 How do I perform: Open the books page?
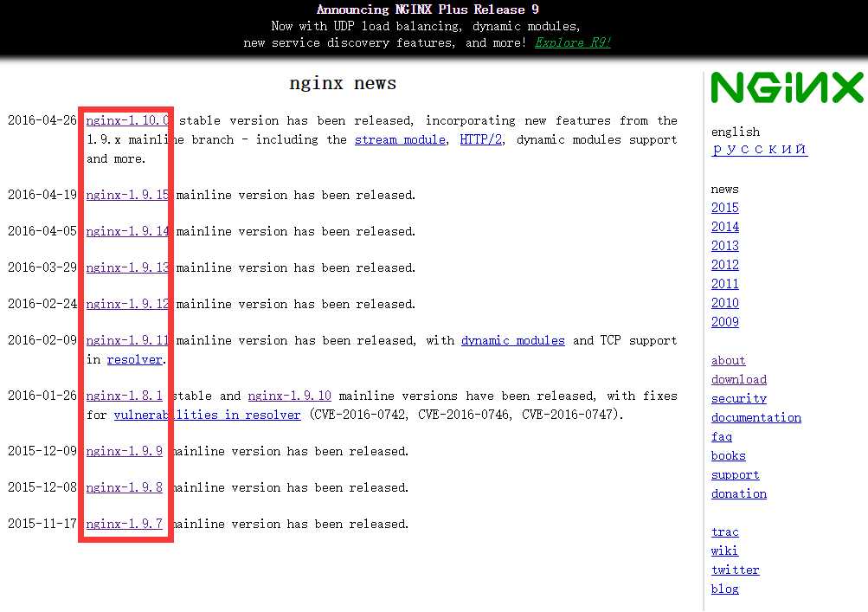point(729,456)
